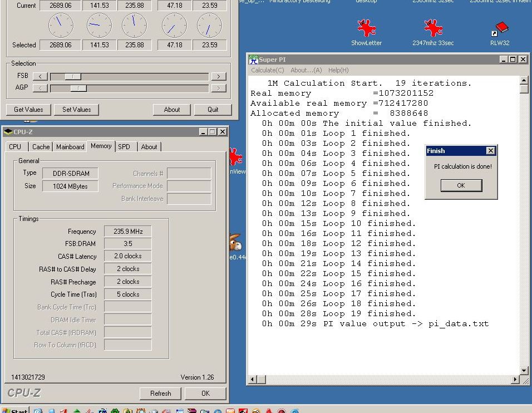The width and height of the screenshot is (532, 413).
Task: Click RAS# to CAS# Delay value field
Action: click(x=128, y=269)
